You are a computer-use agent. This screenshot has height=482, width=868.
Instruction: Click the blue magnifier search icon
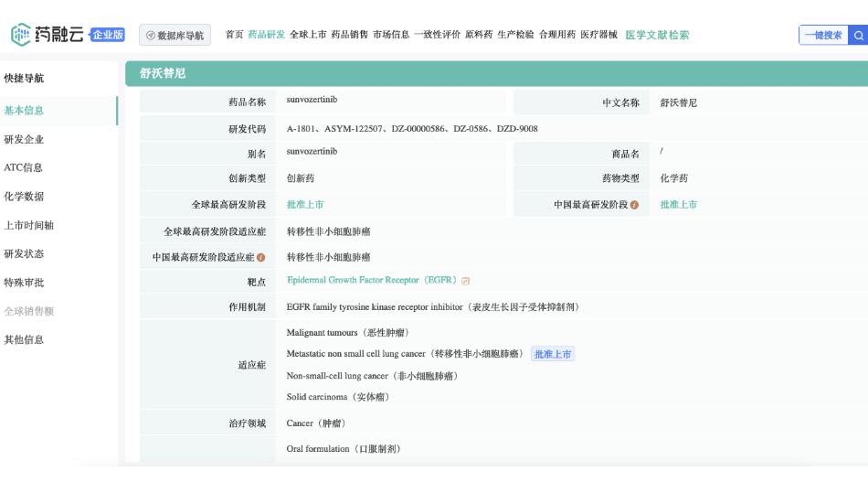858,36
